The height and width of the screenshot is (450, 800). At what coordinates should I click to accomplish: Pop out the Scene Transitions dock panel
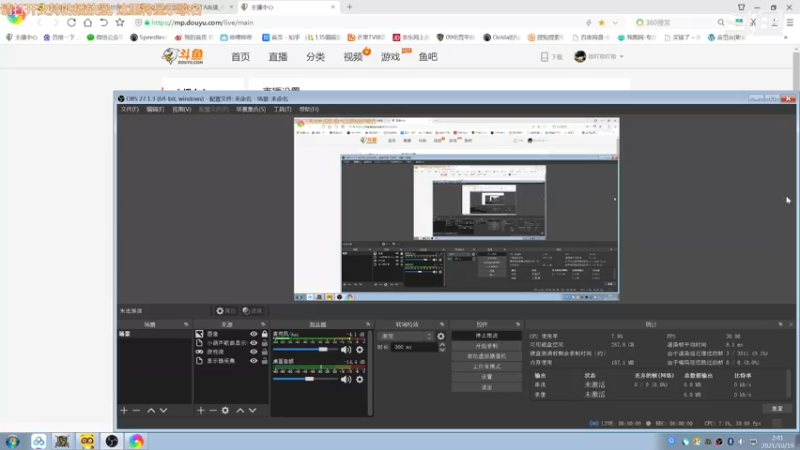point(442,324)
